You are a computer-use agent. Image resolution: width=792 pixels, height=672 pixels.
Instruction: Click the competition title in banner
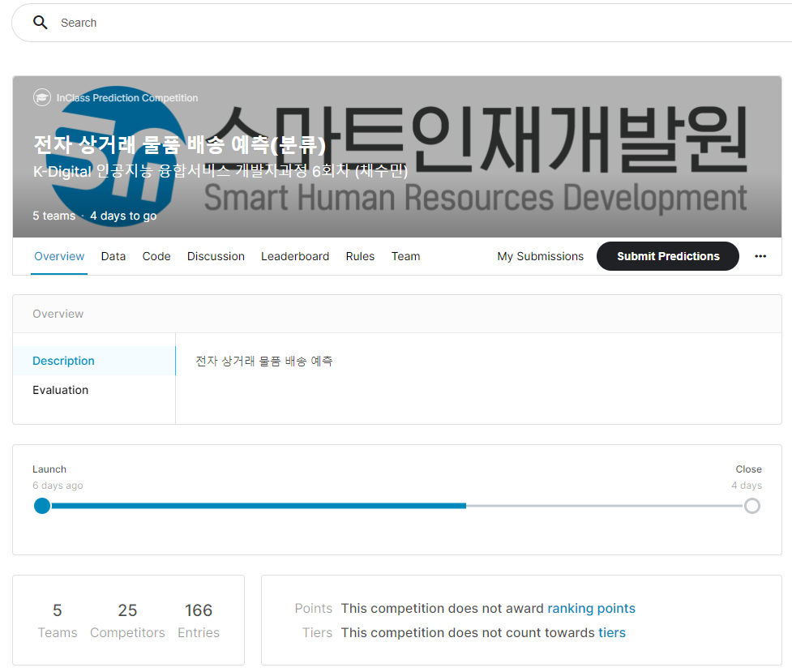coord(179,145)
